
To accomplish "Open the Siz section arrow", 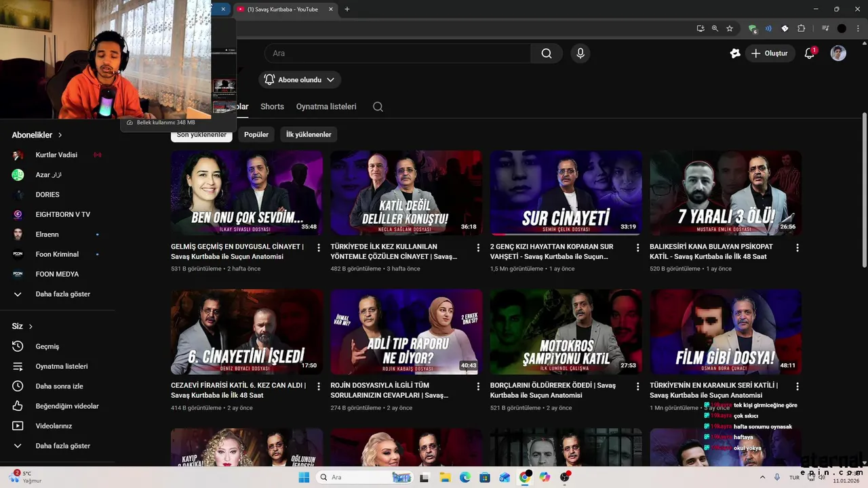I will [31, 327].
